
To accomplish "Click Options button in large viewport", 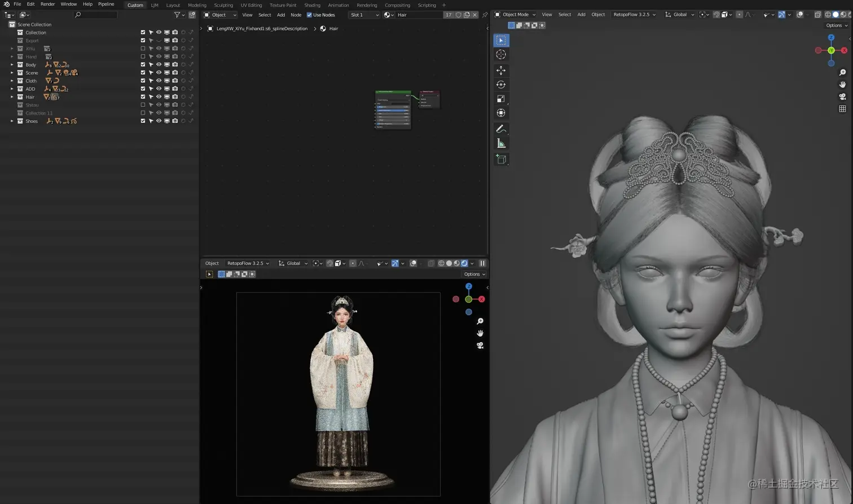I will coord(836,25).
